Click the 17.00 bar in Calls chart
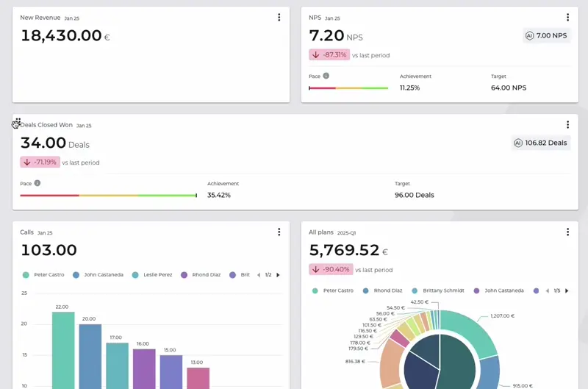 point(118,365)
